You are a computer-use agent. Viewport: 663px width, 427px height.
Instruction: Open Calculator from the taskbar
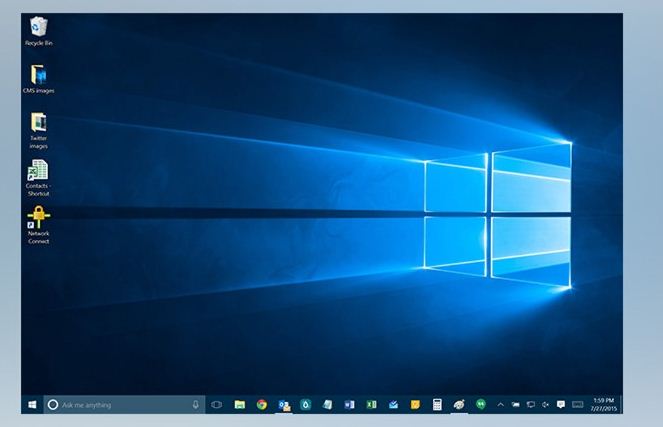pyautogui.click(x=437, y=405)
